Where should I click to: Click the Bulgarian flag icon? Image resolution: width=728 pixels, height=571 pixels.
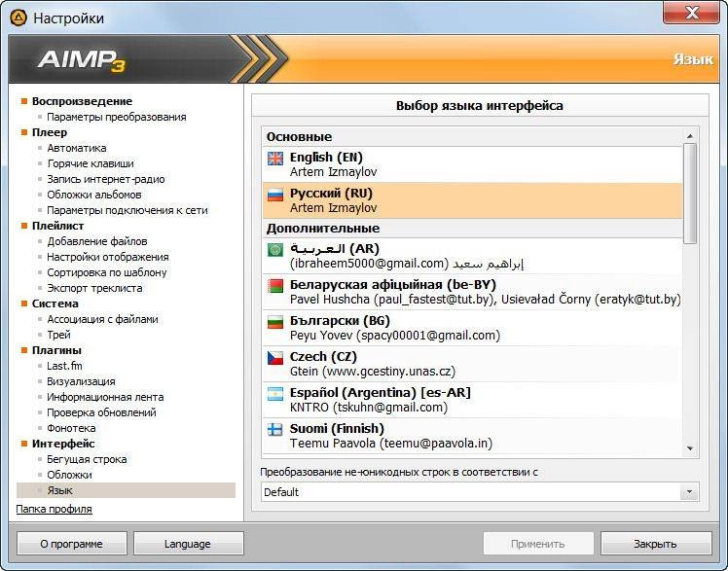[x=275, y=322]
